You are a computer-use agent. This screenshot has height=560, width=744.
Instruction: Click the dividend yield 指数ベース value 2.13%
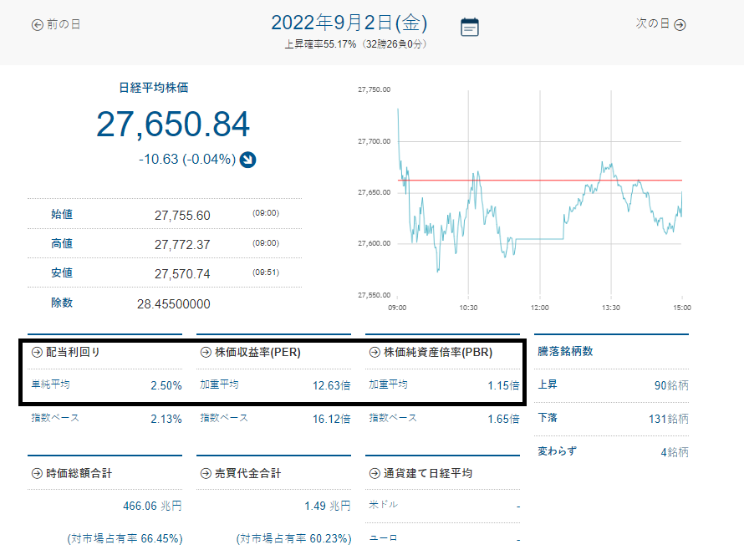click(166, 419)
